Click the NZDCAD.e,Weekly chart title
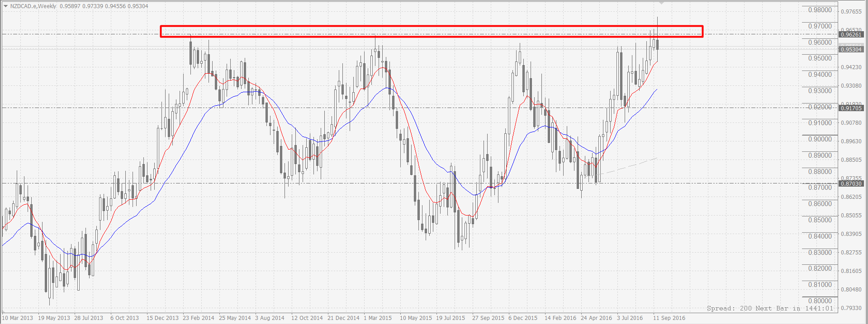Viewport: 868px width, 324px height. coord(33,6)
